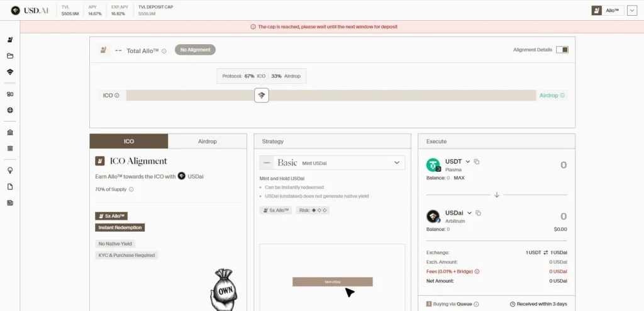Select the lightbulb icon in sidebar
644x311 pixels.
[10, 171]
